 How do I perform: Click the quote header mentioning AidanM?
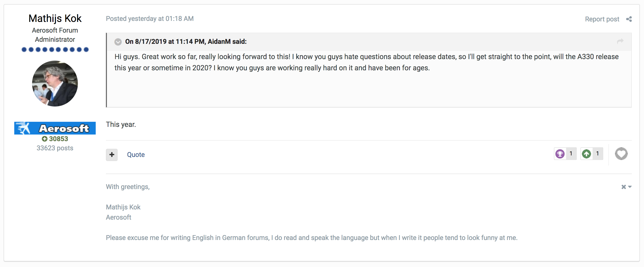coord(186,42)
